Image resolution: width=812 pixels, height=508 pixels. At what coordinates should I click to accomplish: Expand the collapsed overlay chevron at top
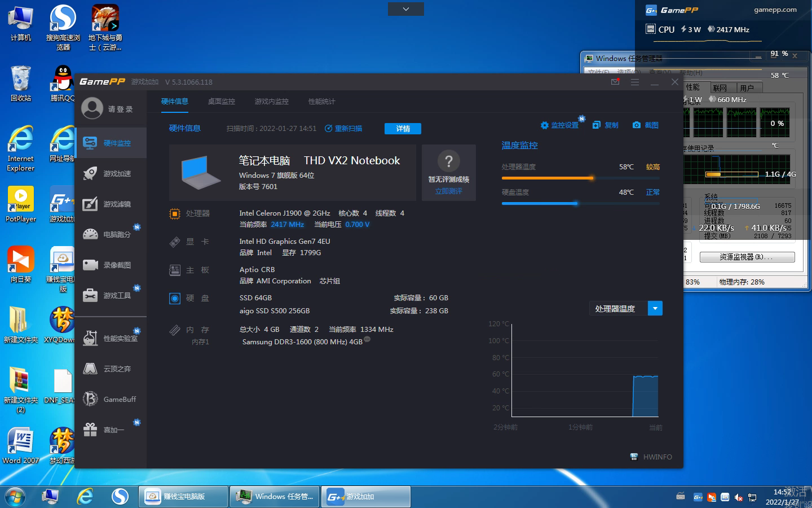pos(406,9)
